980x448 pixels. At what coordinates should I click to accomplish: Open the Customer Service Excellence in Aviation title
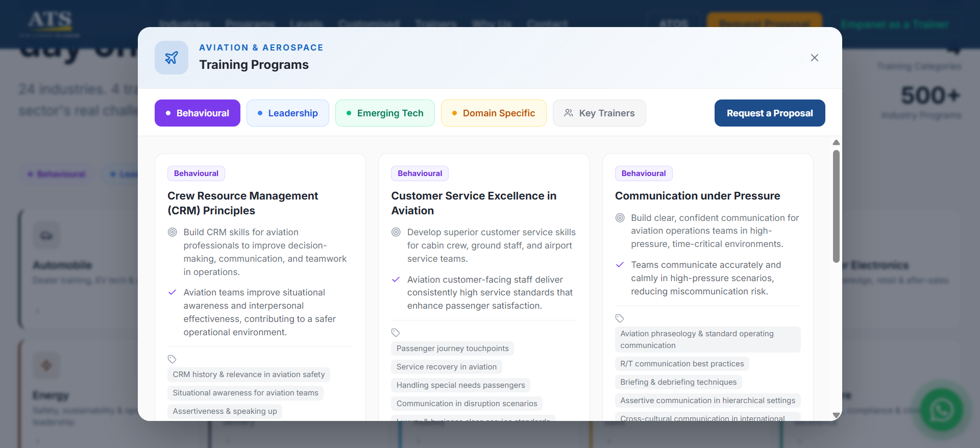click(474, 203)
